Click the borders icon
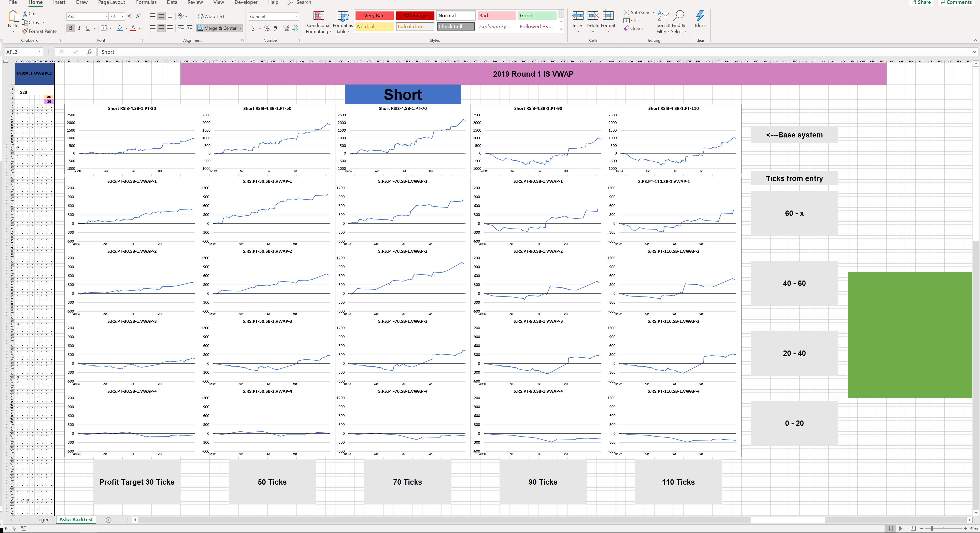The image size is (980, 533). click(104, 28)
